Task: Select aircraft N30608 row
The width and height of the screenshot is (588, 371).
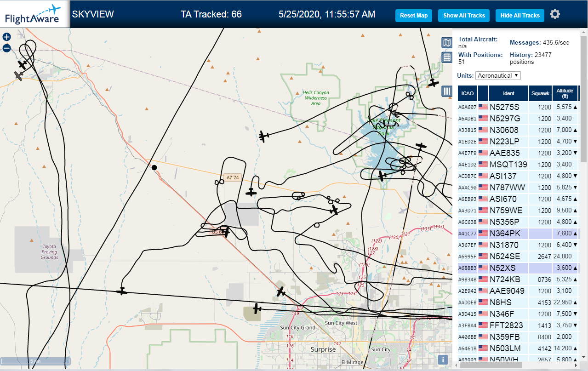Action: click(518, 130)
